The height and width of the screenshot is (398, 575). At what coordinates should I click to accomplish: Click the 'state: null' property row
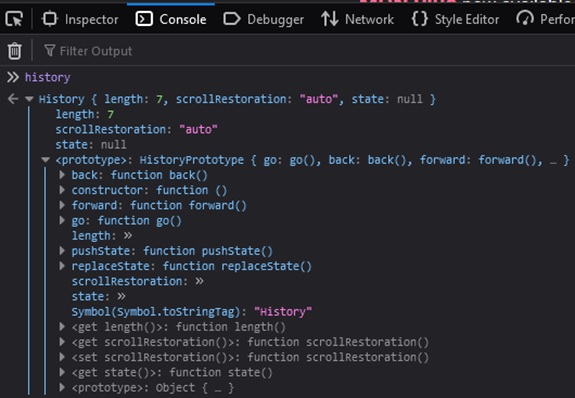(x=91, y=145)
